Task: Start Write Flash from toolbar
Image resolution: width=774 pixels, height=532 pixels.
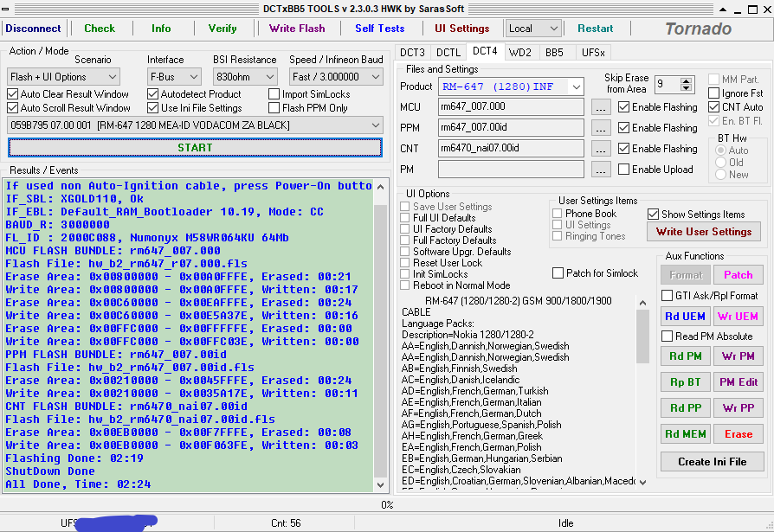Action: pos(297,29)
